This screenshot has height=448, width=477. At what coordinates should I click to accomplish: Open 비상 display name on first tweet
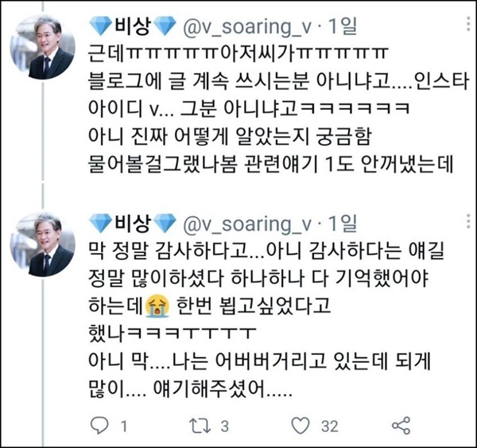click(132, 26)
